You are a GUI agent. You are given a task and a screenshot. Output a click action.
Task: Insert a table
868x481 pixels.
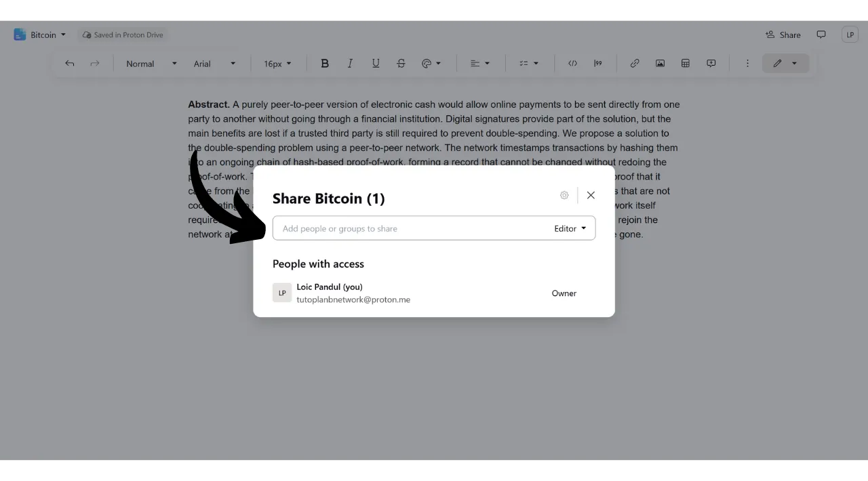[686, 64]
